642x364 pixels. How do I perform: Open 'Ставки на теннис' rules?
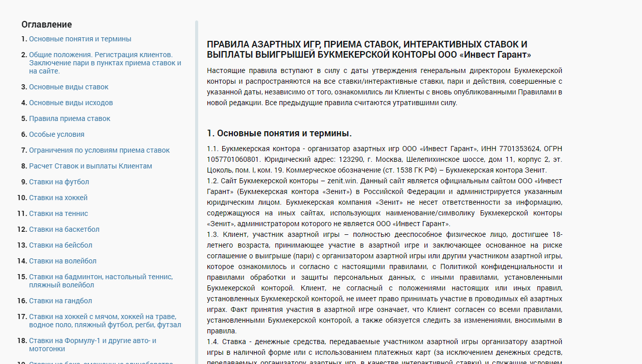point(58,213)
